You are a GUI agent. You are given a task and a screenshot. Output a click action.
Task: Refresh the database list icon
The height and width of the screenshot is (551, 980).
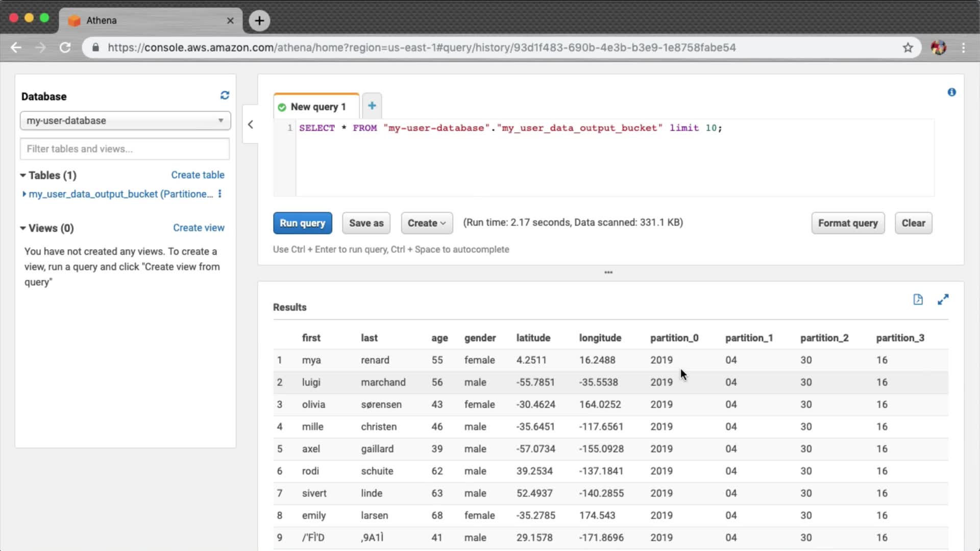point(225,95)
